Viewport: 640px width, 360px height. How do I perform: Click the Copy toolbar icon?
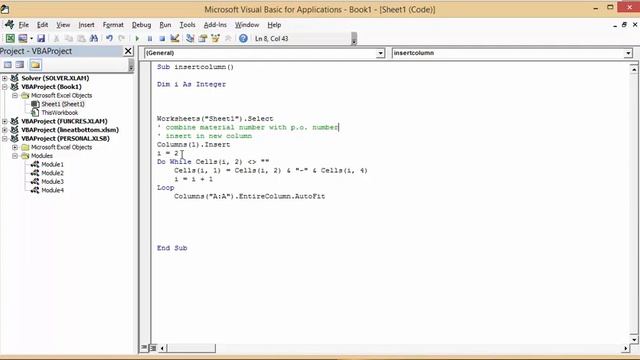coord(69,38)
